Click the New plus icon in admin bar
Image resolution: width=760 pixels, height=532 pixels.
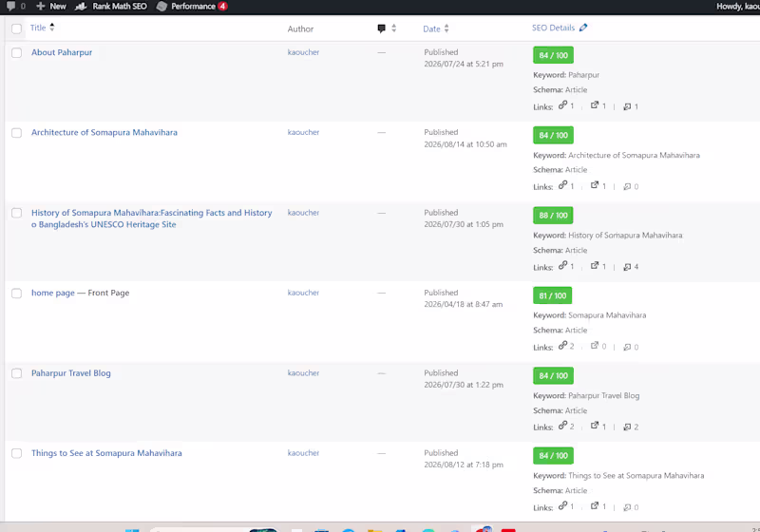point(41,6)
